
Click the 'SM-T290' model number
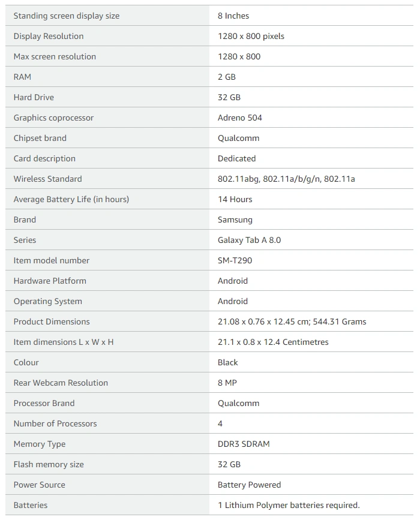coord(235,260)
